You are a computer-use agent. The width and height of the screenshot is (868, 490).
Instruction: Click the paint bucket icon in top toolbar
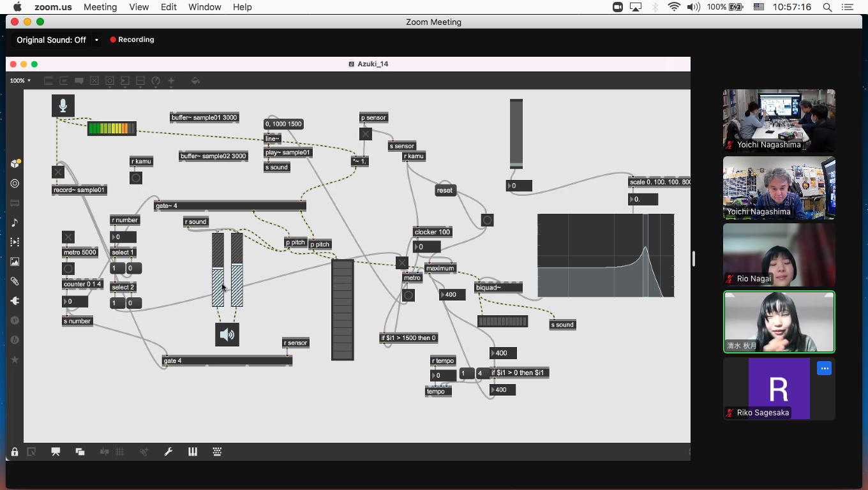click(x=195, y=81)
